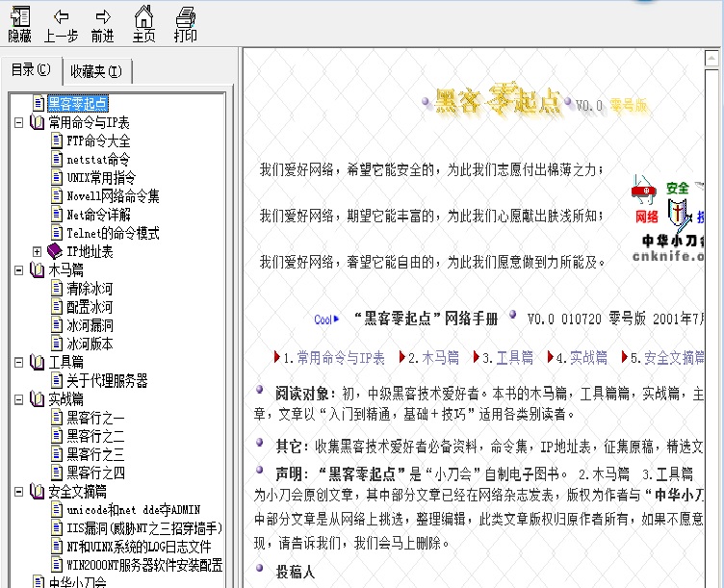Open the NT和UINX系统的LOG日志文件 topic
The width and height of the screenshot is (724, 588).
tap(139, 547)
